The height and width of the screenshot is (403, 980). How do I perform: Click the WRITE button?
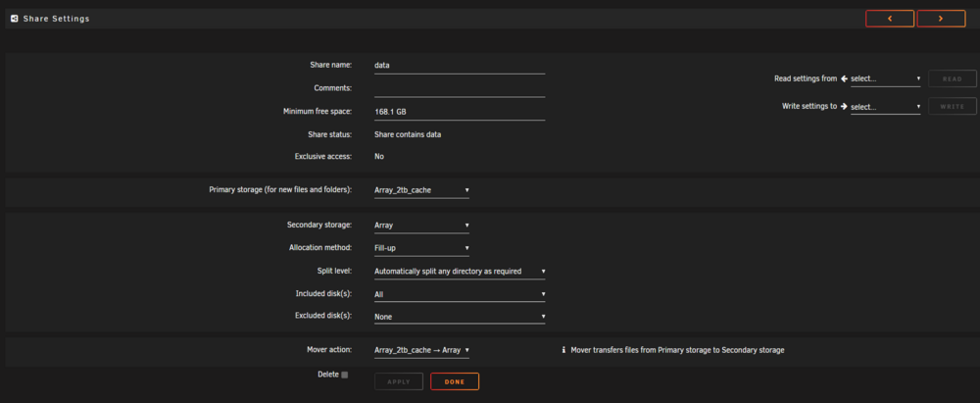click(x=953, y=106)
